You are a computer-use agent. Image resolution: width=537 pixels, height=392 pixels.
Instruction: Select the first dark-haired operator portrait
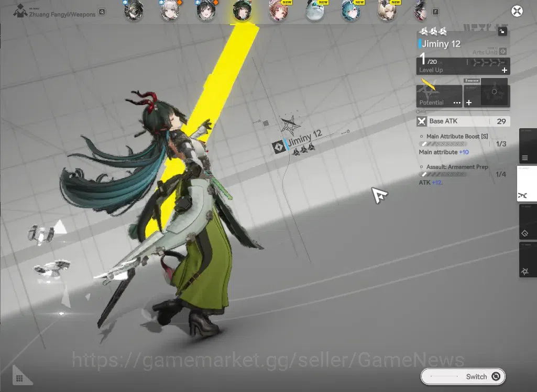click(134, 10)
